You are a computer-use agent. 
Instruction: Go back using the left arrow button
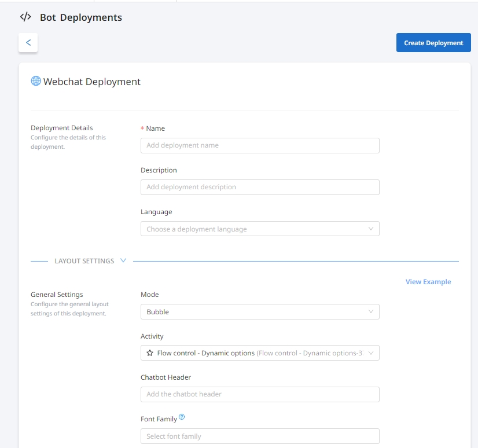28,43
